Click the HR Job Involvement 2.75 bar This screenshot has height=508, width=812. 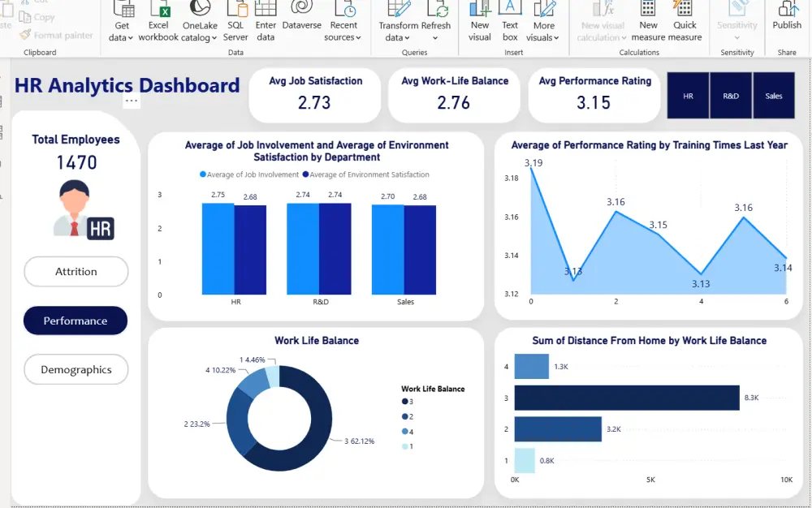tap(218, 249)
